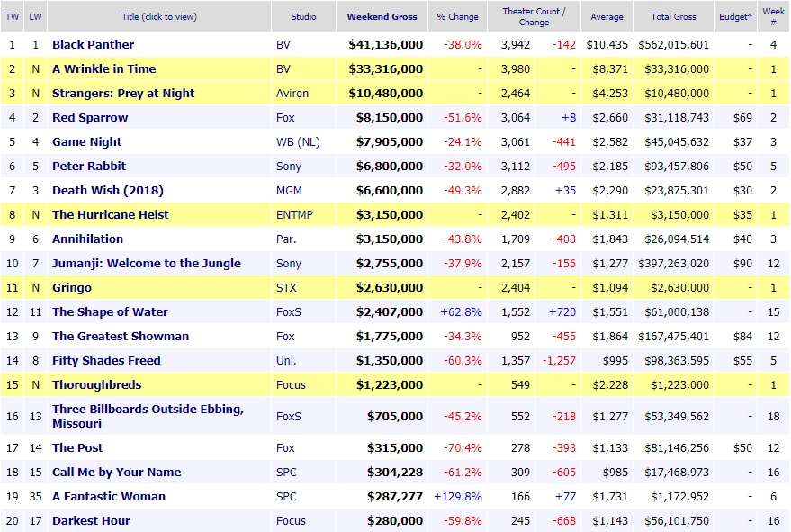Select the $10,435 average value
This screenshot has height=532, width=791.
607,44
